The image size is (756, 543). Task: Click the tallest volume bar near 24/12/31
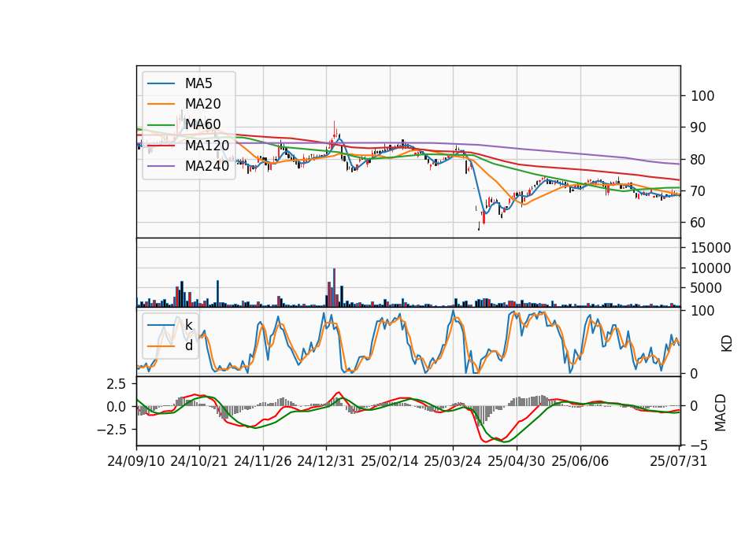click(x=334, y=288)
